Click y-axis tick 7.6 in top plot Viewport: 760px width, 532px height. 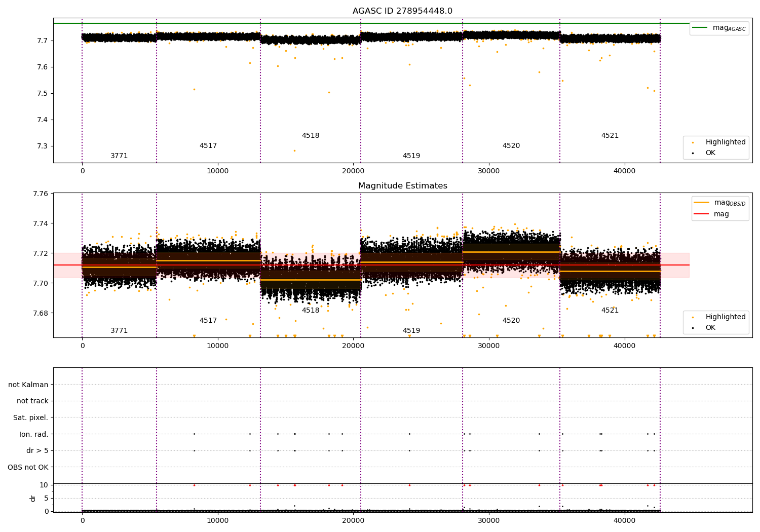pos(43,67)
